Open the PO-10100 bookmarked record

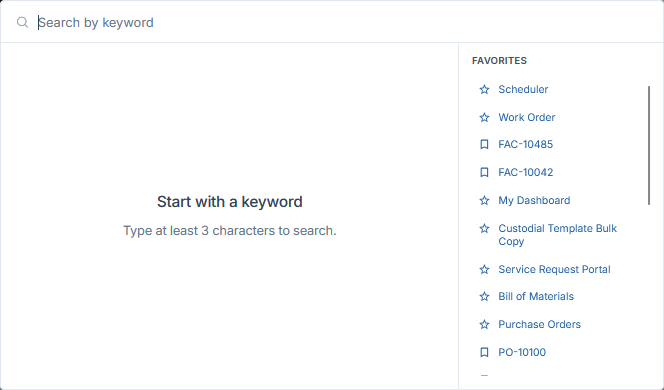(522, 352)
